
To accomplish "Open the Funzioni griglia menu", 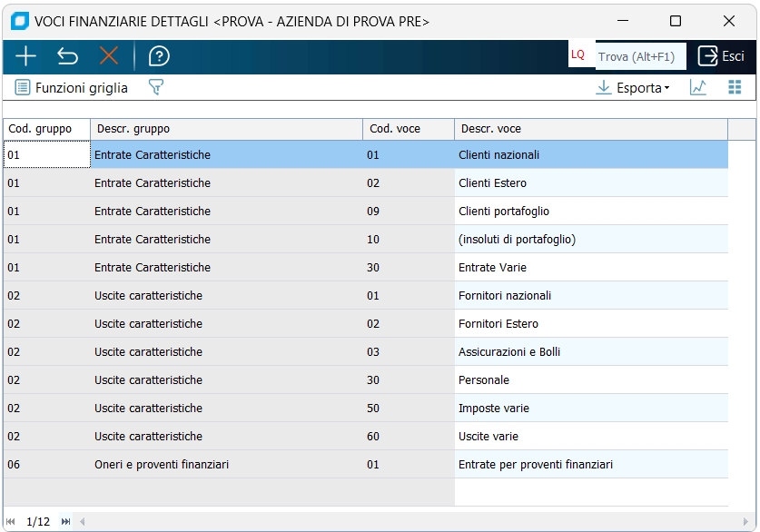I will [72, 88].
